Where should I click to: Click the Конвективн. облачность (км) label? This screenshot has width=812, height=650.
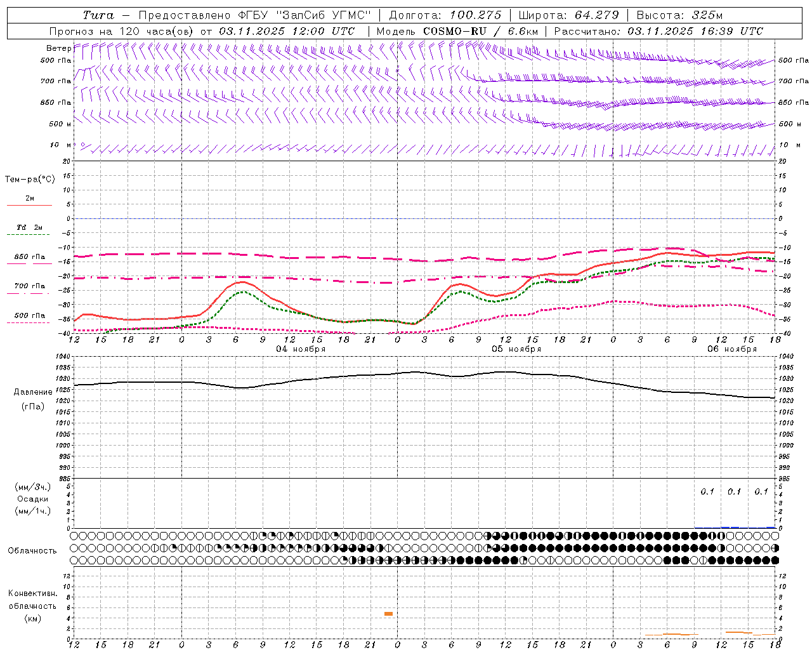click(32, 606)
